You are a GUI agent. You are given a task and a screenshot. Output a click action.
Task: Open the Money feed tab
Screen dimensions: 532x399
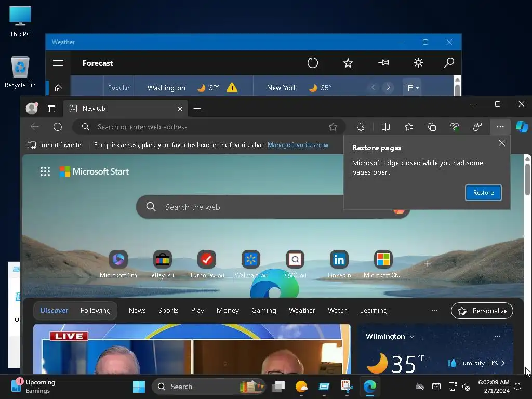click(228, 311)
